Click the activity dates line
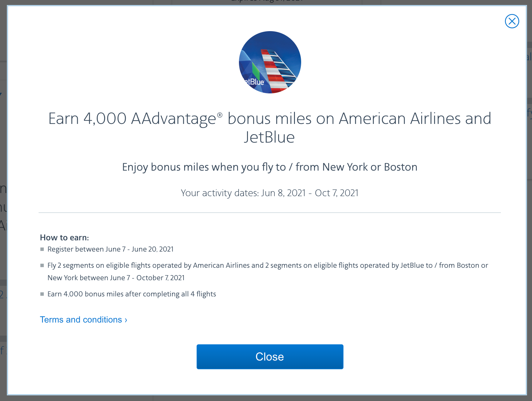Viewport: 532px width, 401px height. pos(269,193)
